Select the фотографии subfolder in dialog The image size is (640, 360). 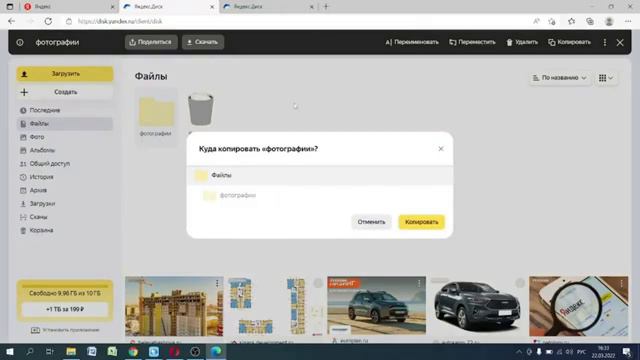(x=320, y=196)
